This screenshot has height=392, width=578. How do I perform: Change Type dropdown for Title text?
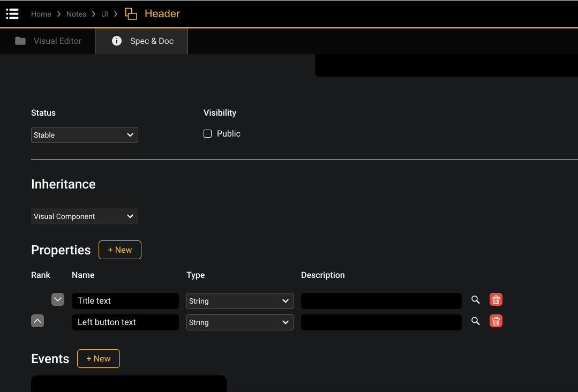pyautogui.click(x=239, y=301)
